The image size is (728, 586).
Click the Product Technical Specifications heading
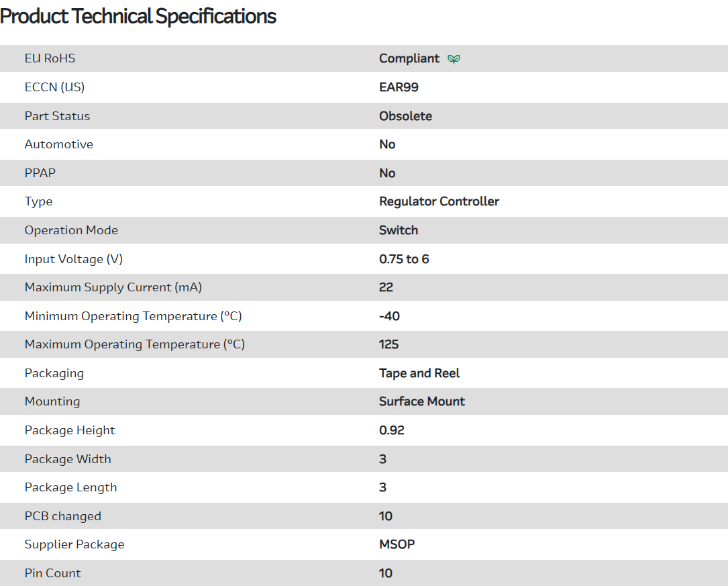[138, 16]
